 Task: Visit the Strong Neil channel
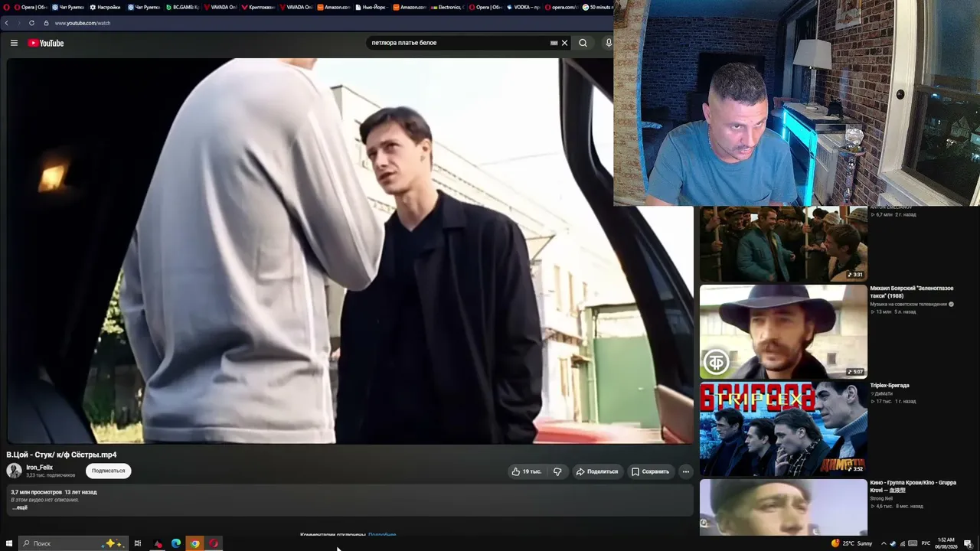881,498
